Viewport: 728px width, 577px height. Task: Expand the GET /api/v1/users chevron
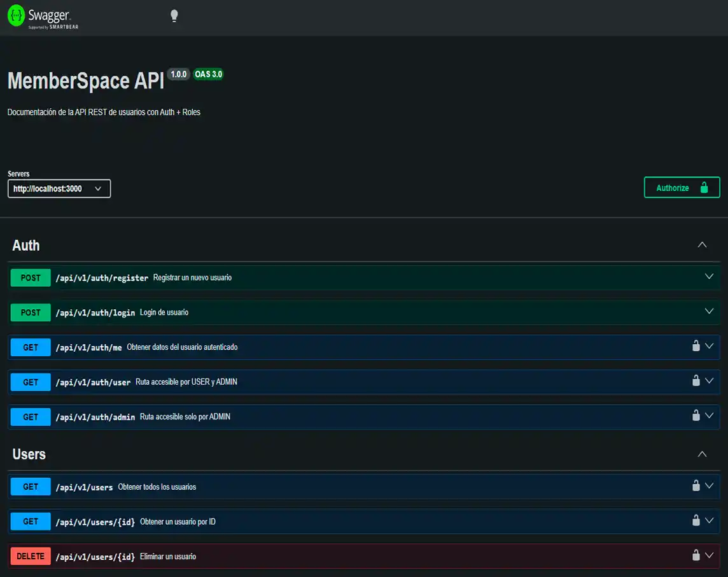click(x=709, y=485)
